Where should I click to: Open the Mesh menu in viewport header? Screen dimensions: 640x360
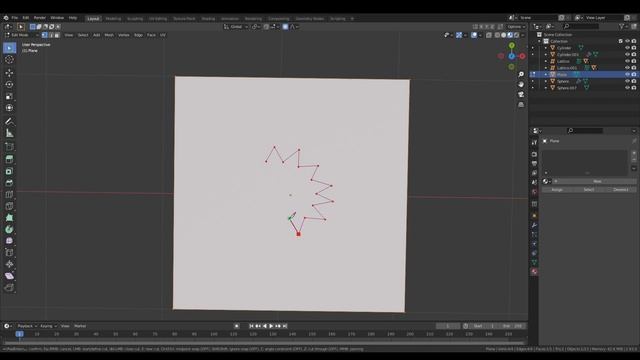tap(109, 35)
